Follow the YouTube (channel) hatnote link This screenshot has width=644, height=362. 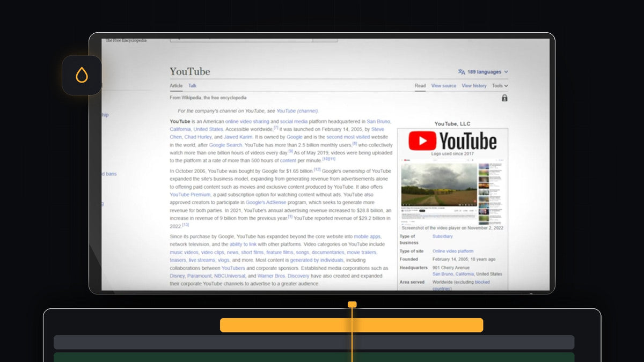point(297,111)
